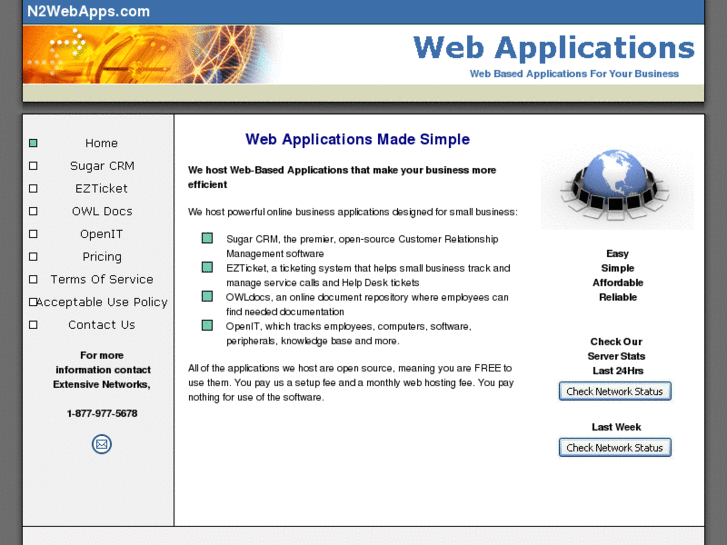Click the orange header banner graphic
The image size is (727, 545).
coord(153,55)
